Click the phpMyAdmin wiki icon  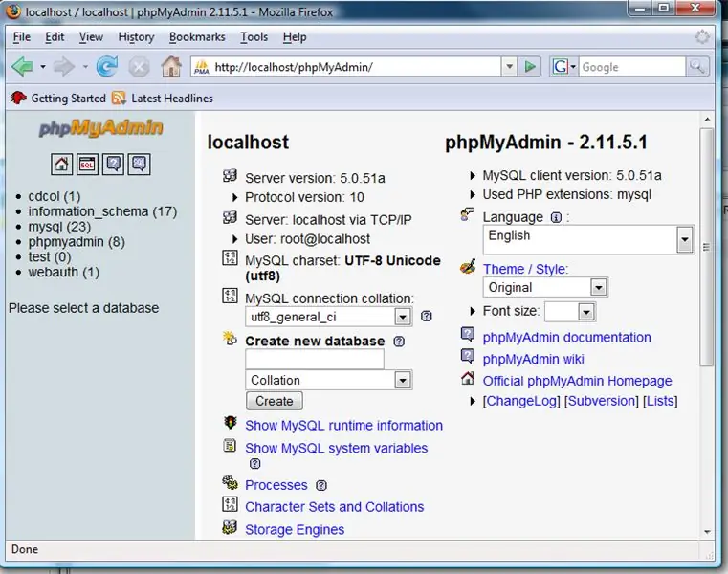(x=468, y=356)
